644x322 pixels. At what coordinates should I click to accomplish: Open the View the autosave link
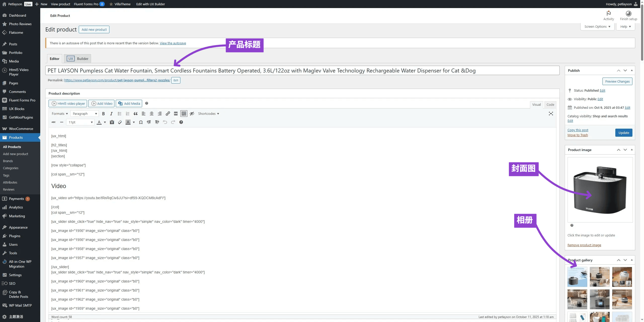click(x=173, y=43)
